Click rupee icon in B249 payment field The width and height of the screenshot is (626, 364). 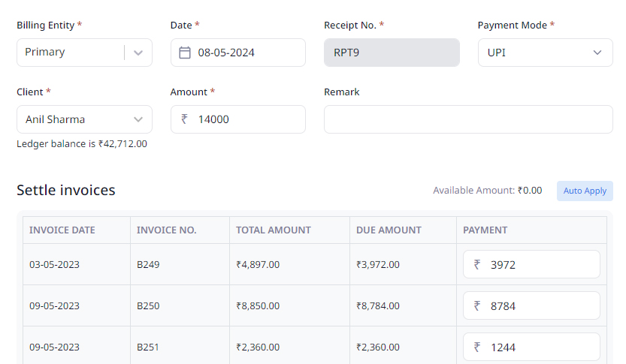pos(476,264)
